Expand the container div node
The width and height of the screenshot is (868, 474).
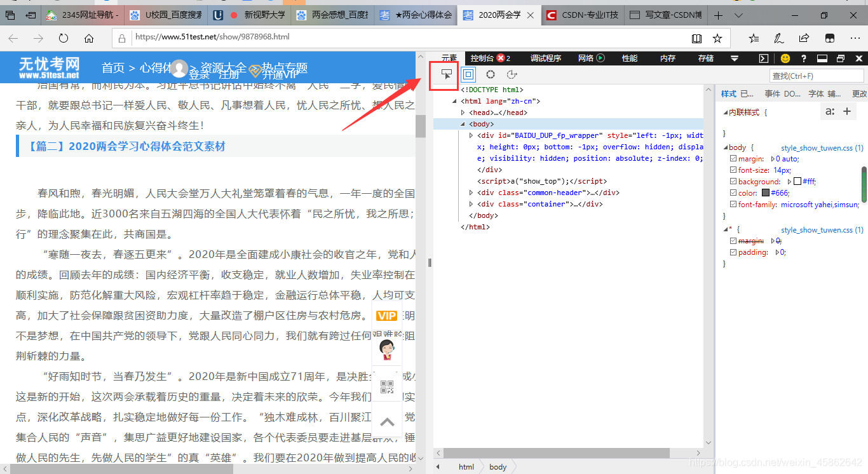471,204
